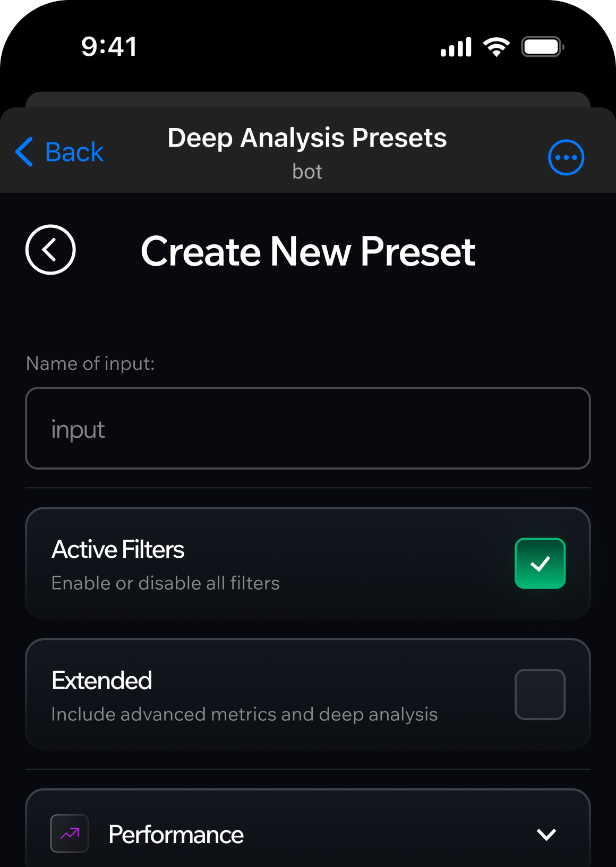Click the blue Back text

[x=74, y=152]
